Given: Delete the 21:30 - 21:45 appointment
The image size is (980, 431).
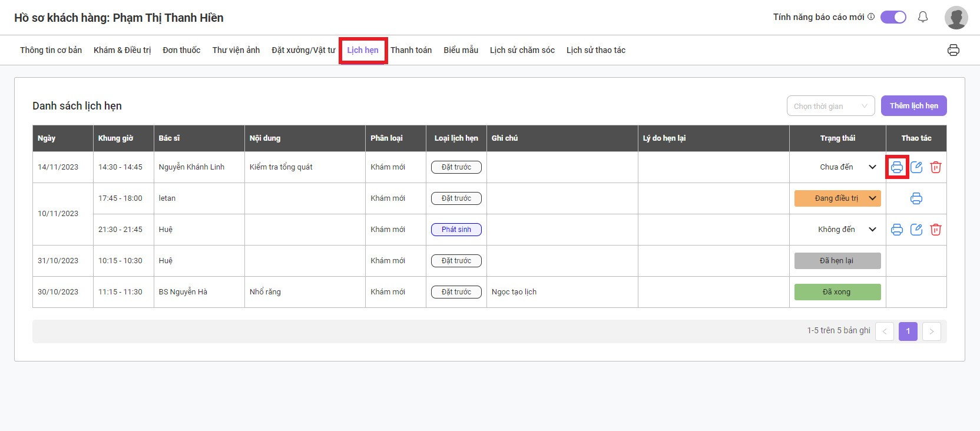Looking at the screenshot, I should (935, 230).
